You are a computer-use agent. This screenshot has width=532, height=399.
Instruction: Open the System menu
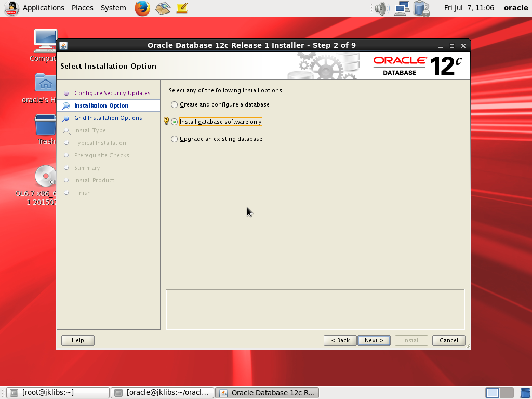113,8
